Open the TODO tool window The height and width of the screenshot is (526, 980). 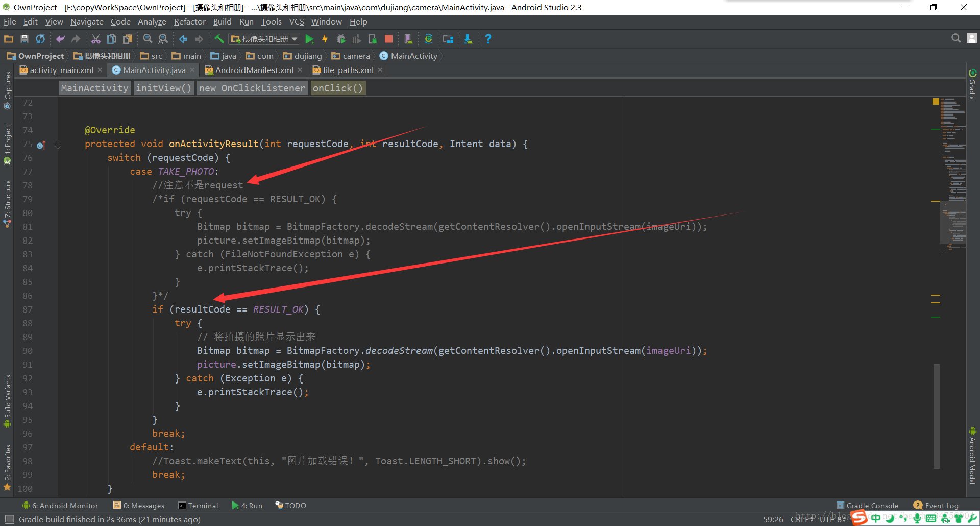point(290,506)
